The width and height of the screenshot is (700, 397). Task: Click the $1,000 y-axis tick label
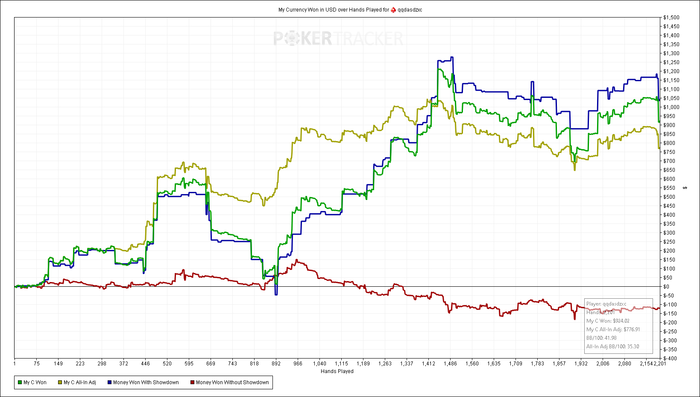[671, 107]
